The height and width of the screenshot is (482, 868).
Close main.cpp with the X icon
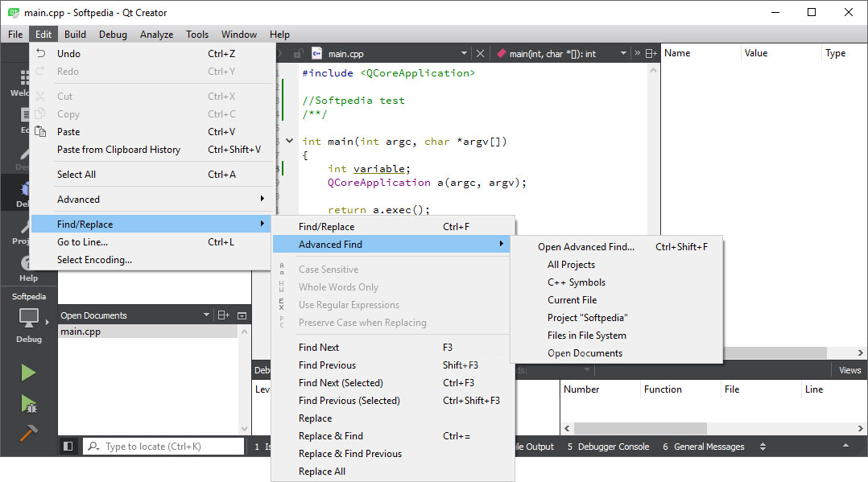[x=480, y=54]
